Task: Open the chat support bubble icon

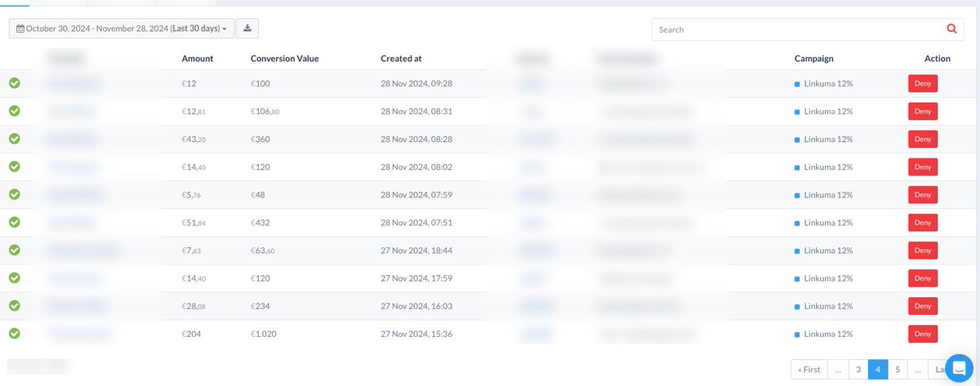Action: click(958, 368)
